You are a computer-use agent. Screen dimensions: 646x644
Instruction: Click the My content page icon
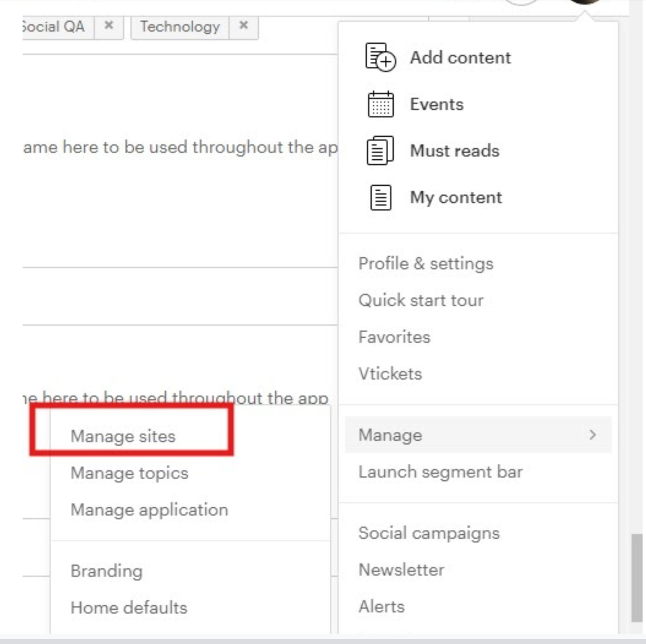click(381, 197)
